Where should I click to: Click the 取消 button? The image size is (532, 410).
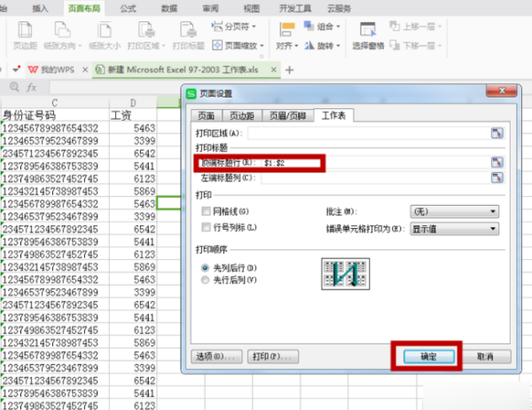[483, 356]
